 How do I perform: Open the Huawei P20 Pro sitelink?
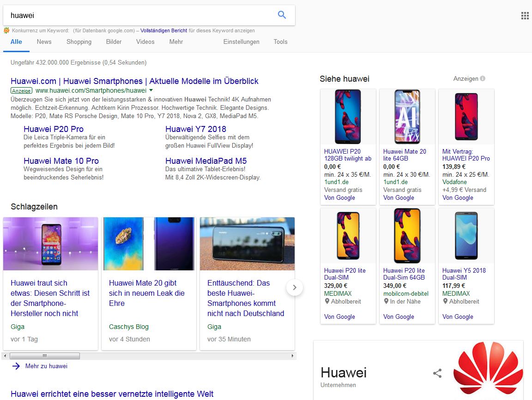coord(54,129)
